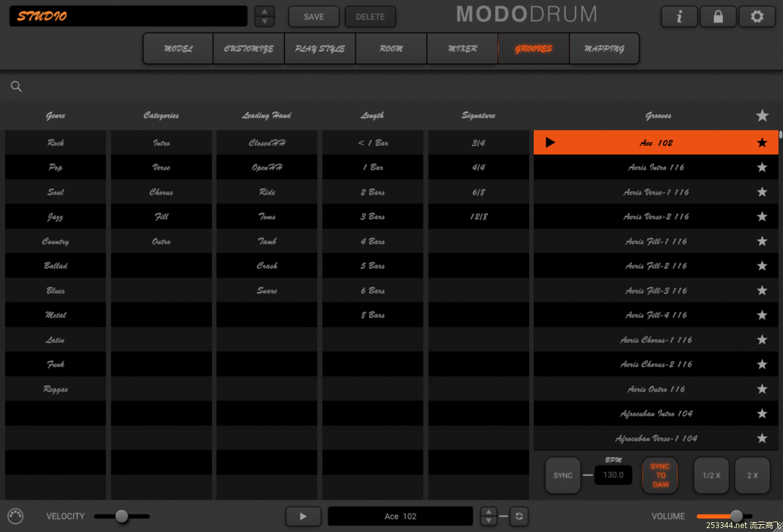Viewport: 783px width, 532px height.
Task: Click the SAVE button
Action: pos(314,17)
